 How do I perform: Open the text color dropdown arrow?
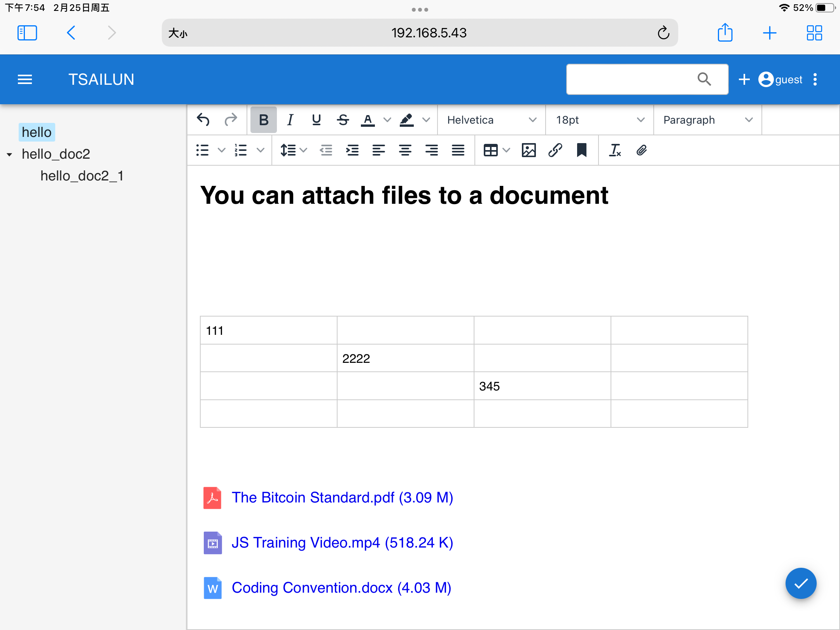tap(387, 120)
